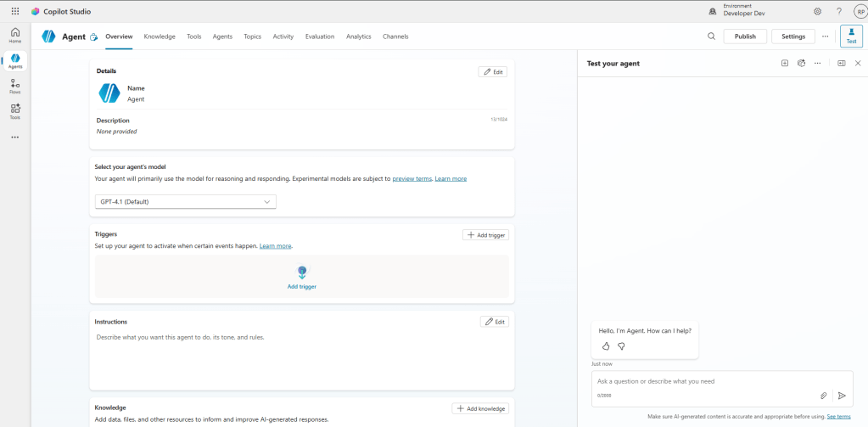Click the search magnifier icon beside Publish
868x427 pixels.
coord(711,37)
